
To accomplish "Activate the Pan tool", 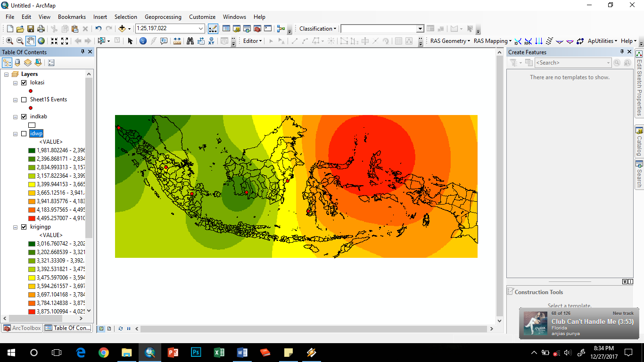I will (x=30, y=41).
